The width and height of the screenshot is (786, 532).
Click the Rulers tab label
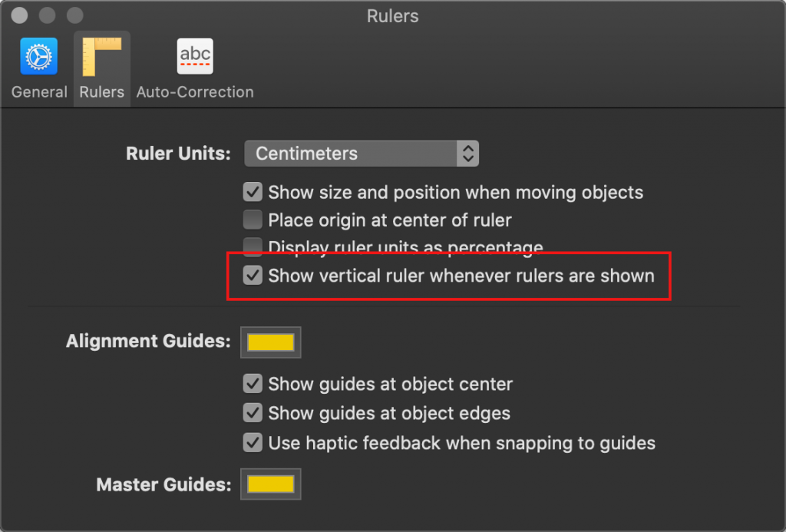tap(102, 92)
